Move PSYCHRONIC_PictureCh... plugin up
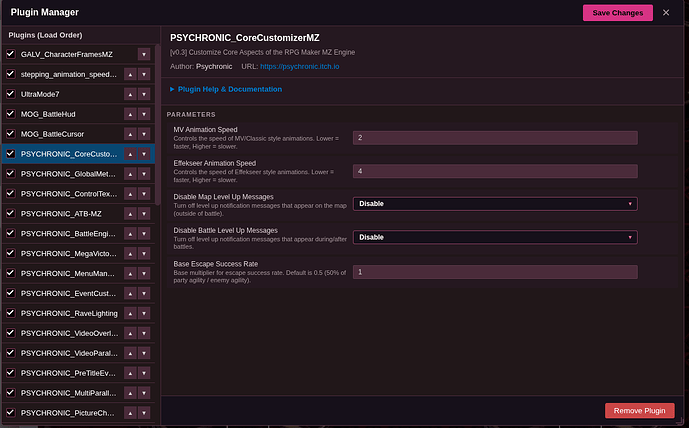The width and height of the screenshot is (689, 428). 130,413
